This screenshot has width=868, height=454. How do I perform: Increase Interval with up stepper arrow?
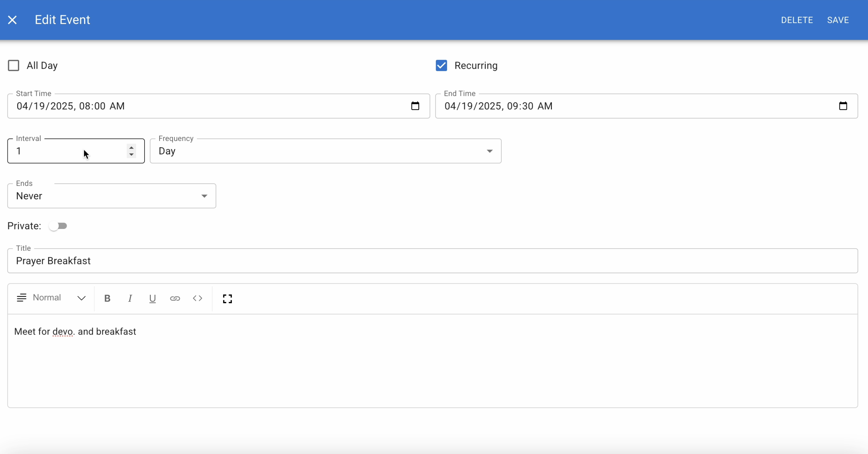tap(132, 147)
